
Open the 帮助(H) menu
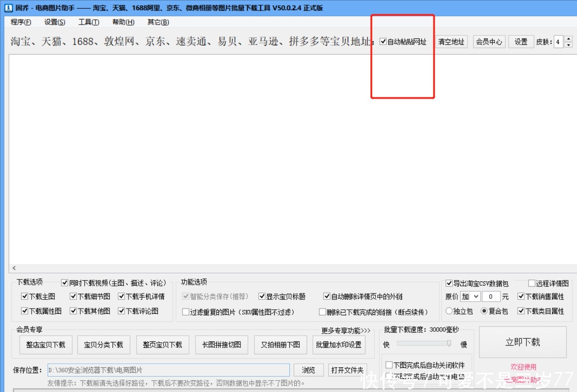(x=123, y=22)
